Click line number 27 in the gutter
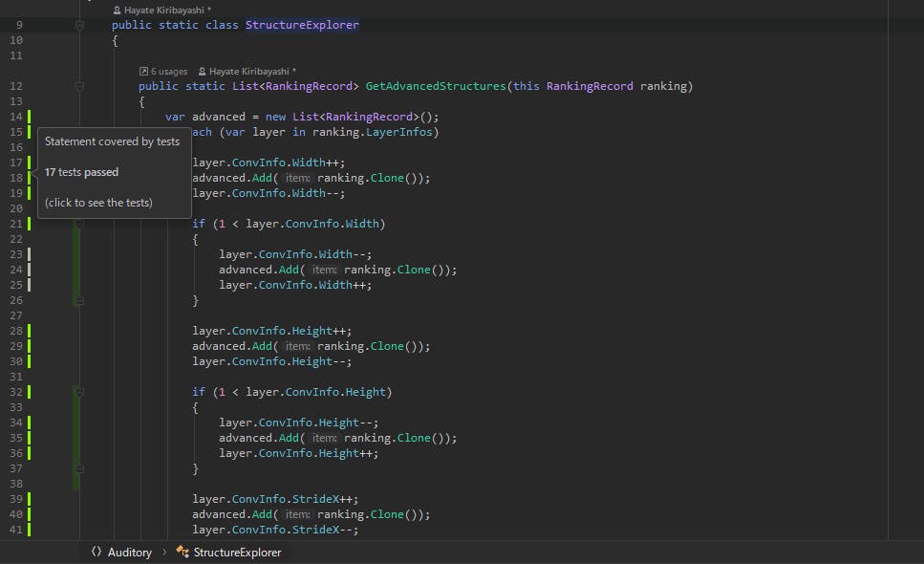Screen dimensions: 924x564 coord(16,315)
